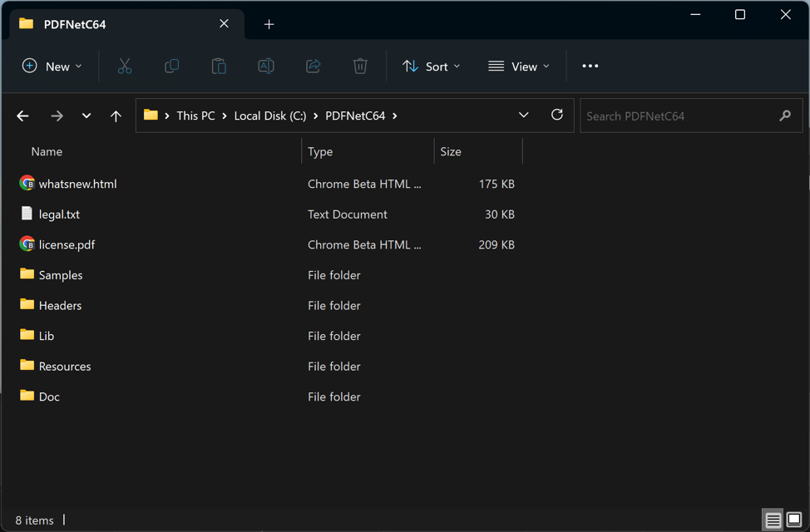Click the Delete trash can icon
Screen dimensions: 810x532
click(x=360, y=66)
